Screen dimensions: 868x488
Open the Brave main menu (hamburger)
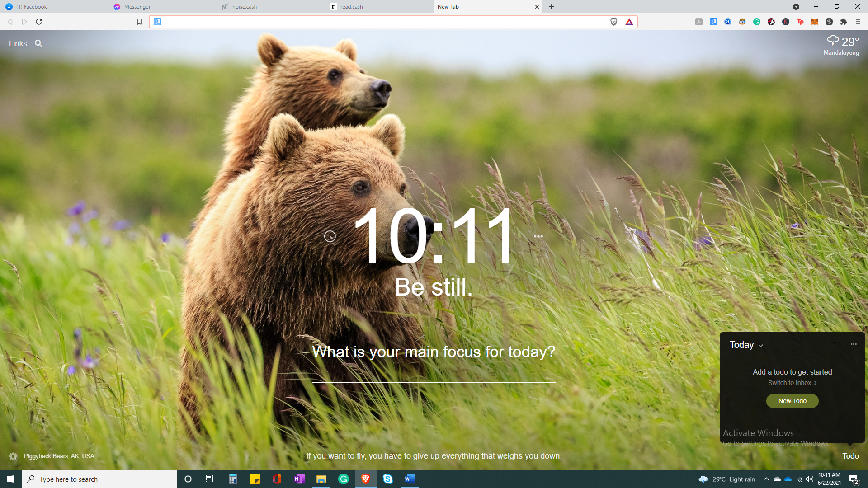point(858,22)
